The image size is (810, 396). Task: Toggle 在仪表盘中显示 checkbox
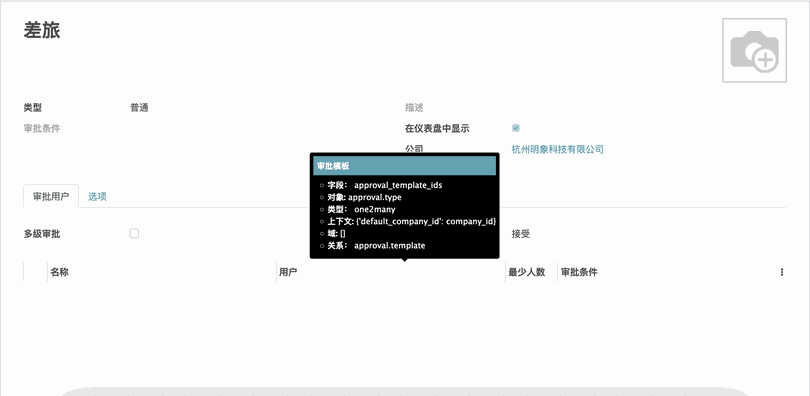tap(516, 128)
